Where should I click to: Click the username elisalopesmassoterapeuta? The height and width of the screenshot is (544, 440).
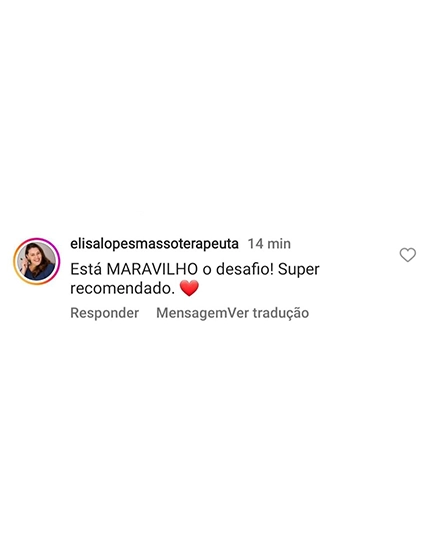[x=154, y=244]
